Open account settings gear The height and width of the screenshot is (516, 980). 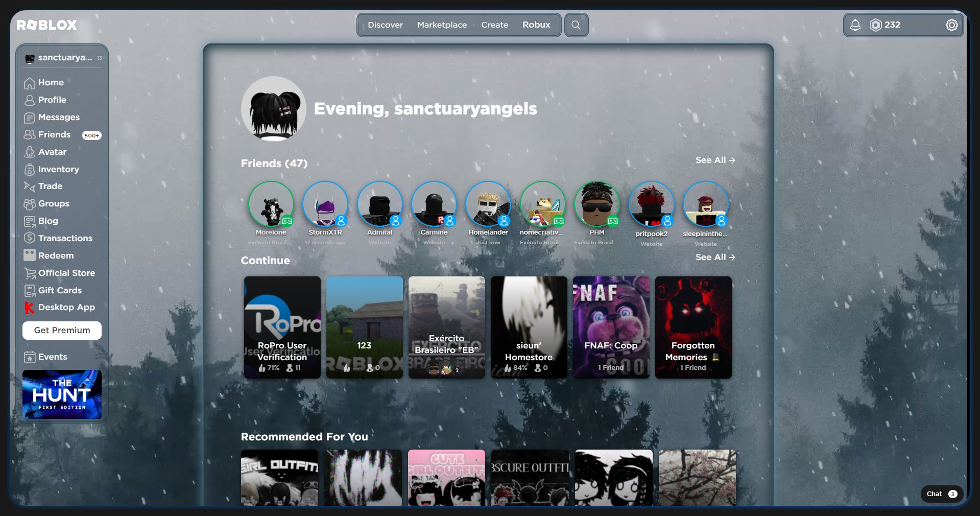pos(951,25)
